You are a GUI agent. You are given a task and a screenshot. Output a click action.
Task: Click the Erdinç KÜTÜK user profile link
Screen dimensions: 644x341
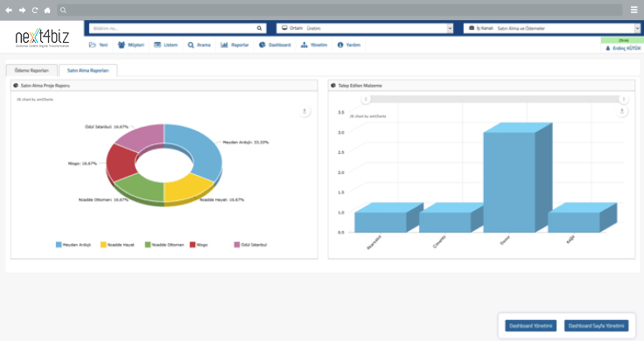click(x=623, y=48)
